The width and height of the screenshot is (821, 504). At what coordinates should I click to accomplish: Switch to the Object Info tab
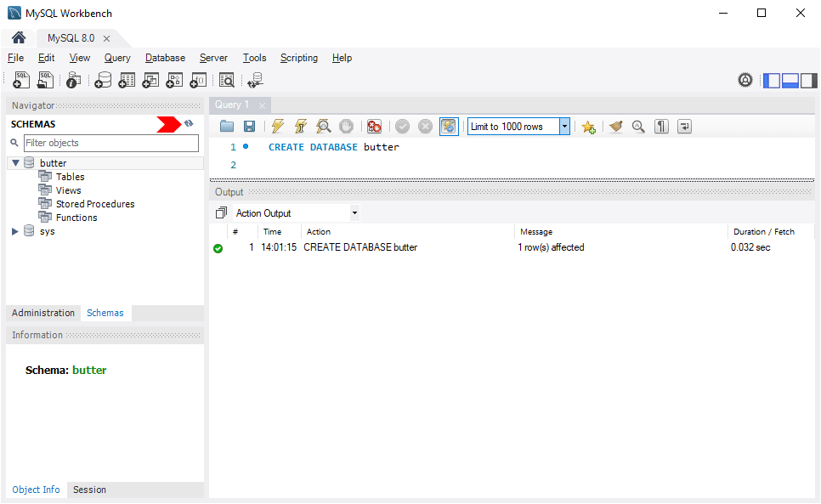[x=37, y=490]
